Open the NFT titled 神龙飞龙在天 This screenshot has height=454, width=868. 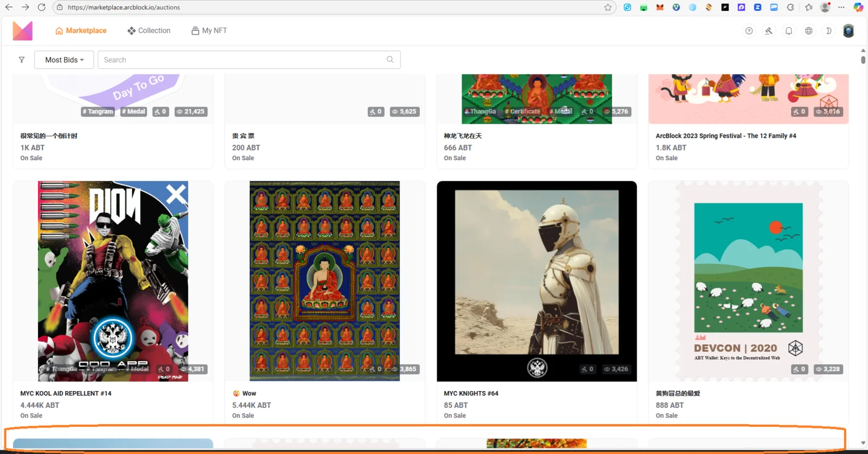coord(463,136)
